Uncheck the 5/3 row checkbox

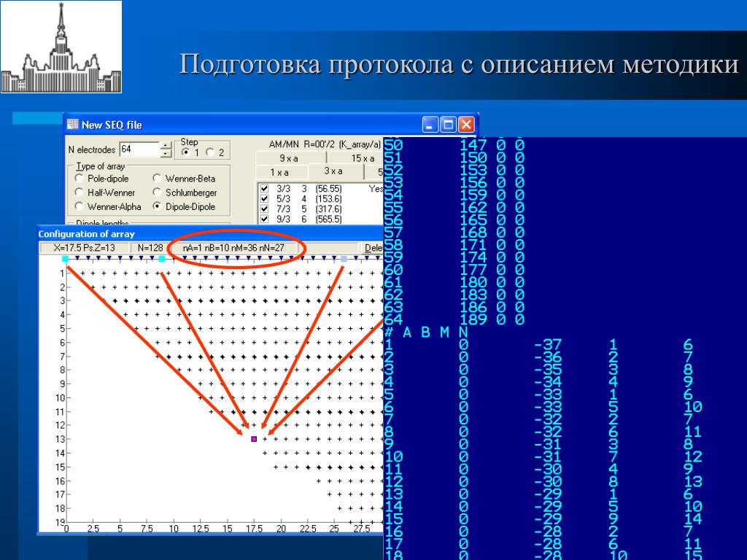[x=264, y=198]
